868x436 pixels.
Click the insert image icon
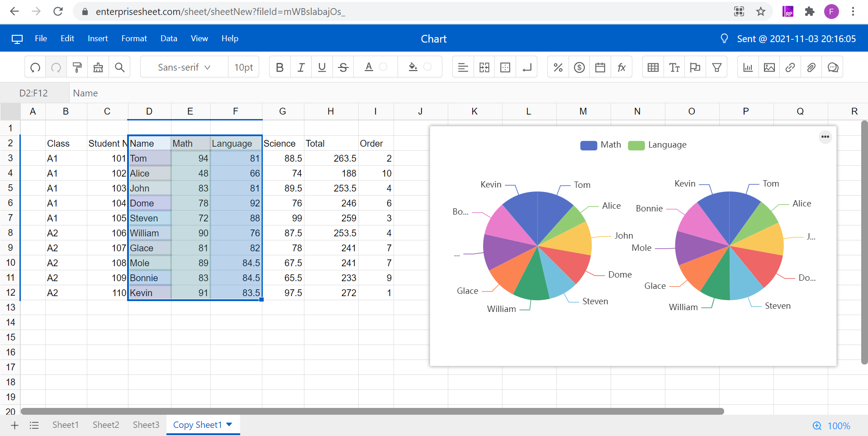[769, 67]
